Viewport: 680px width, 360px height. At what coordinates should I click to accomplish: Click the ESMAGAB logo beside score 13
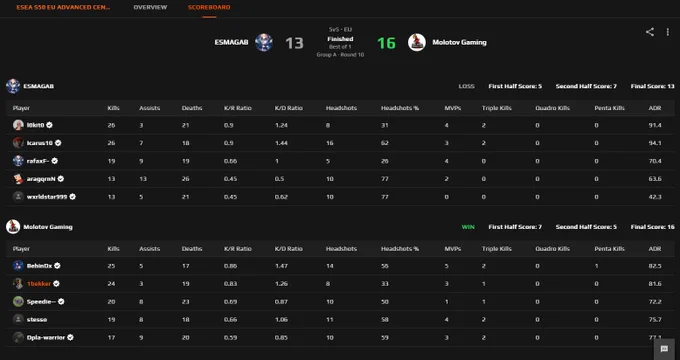(x=264, y=43)
